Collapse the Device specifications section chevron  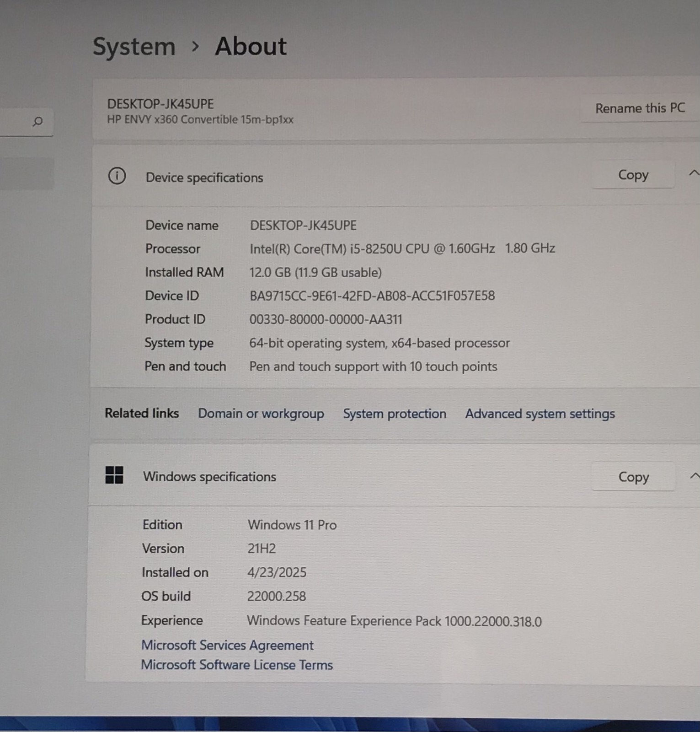tap(694, 173)
